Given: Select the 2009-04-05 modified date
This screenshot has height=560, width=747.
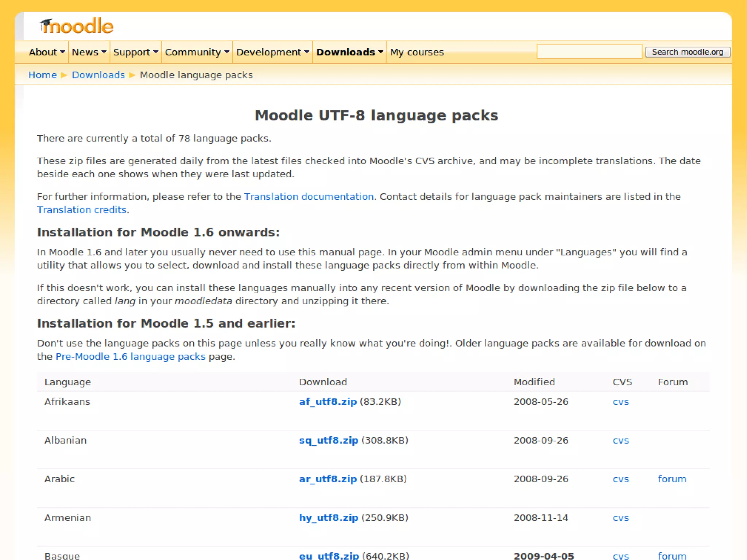Looking at the screenshot, I should point(544,556).
